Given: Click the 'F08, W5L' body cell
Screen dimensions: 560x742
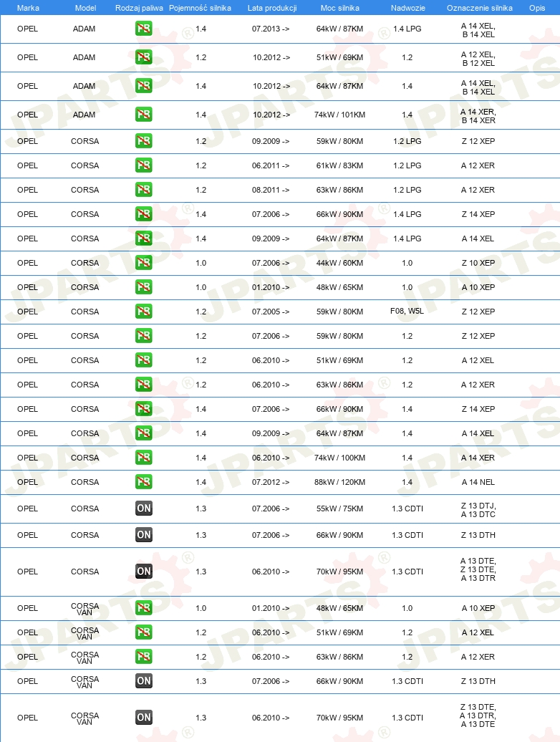Looking at the screenshot, I should (407, 312).
